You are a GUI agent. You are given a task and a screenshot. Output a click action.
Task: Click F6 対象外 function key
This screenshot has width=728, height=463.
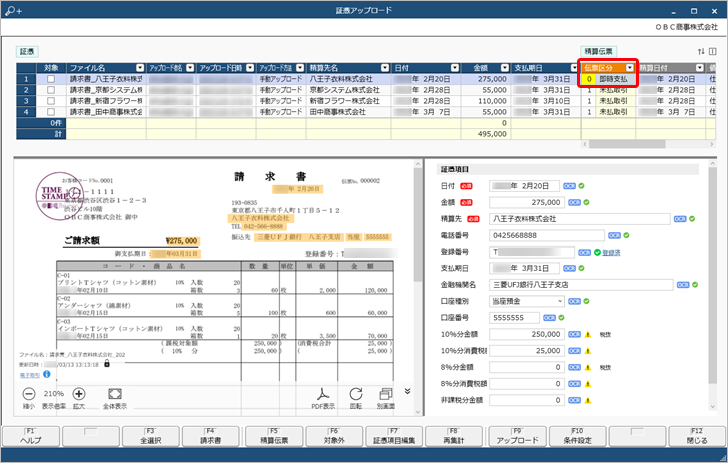[x=334, y=437]
